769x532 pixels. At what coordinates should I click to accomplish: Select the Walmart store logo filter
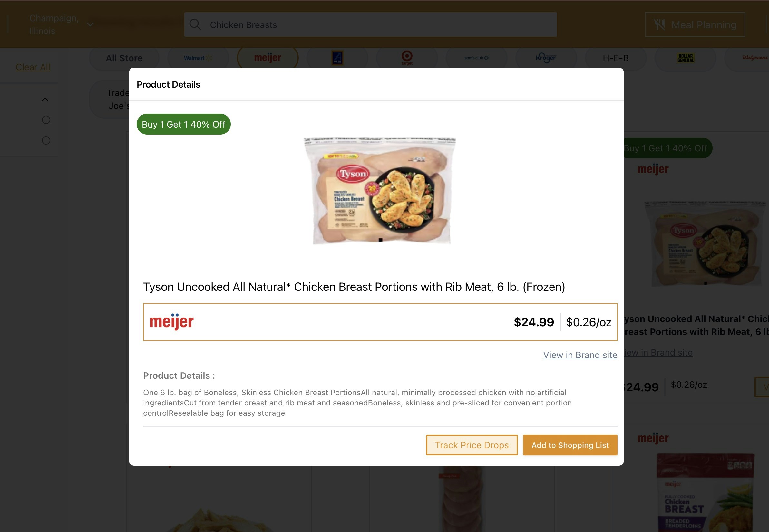pos(198,58)
